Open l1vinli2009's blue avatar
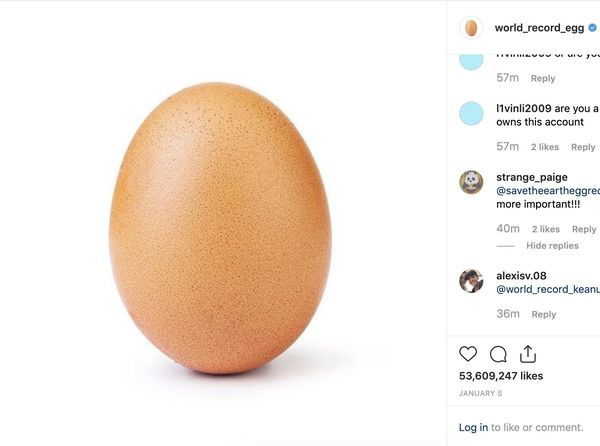The image size is (600, 446). coord(471,113)
